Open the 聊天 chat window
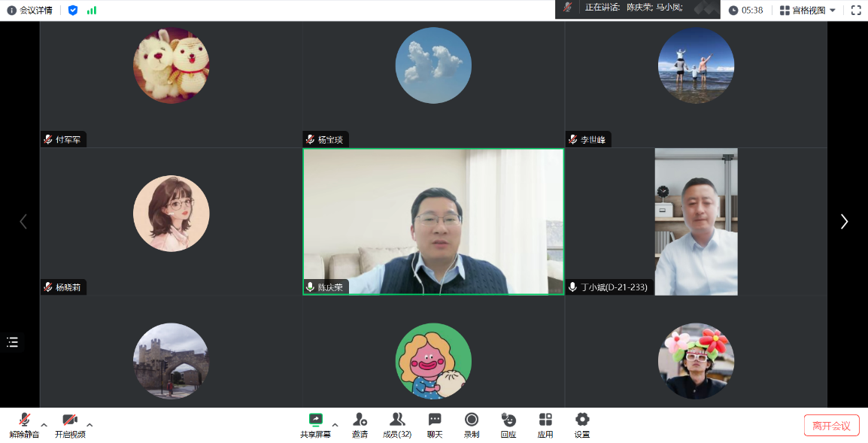868x443 pixels. (435, 425)
